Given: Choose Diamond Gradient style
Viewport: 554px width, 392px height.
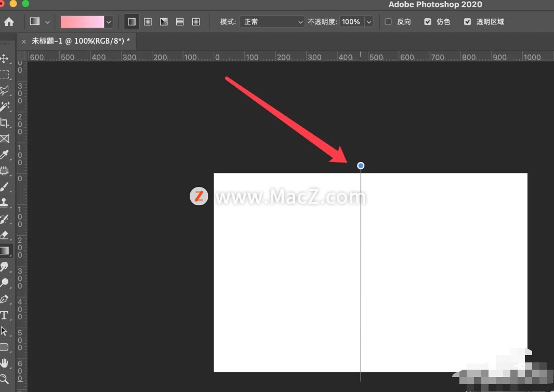Looking at the screenshot, I should [196, 22].
